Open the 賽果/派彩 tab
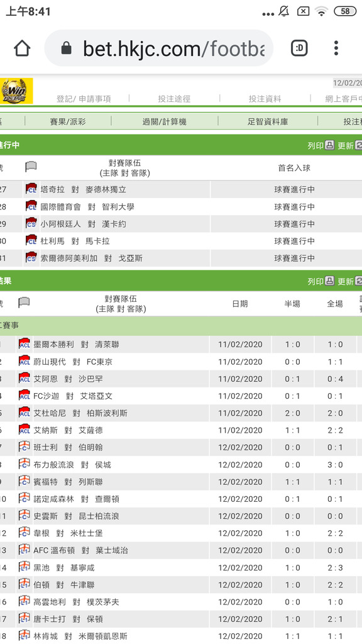Image resolution: width=362 pixels, height=644 pixels. (x=68, y=121)
